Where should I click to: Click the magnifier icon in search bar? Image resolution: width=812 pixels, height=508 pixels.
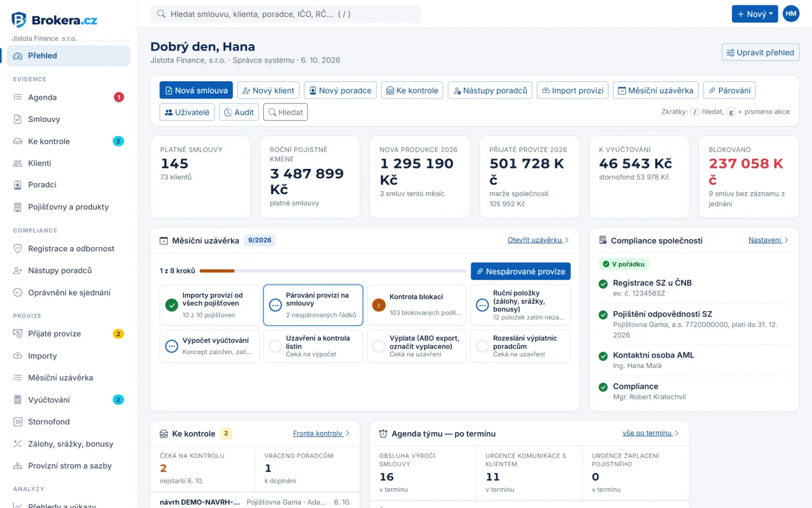click(161, 14)
